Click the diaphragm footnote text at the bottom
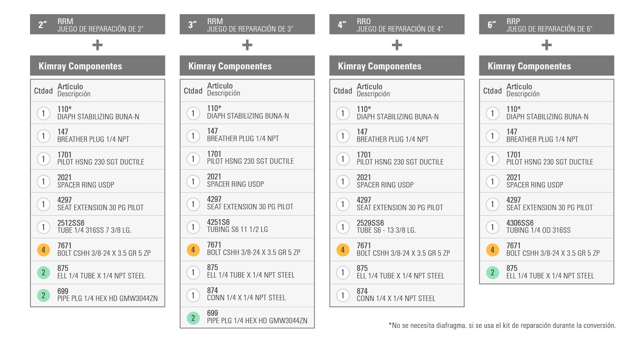The width and height of the screenshot is (644, 347). click(502, 326)
